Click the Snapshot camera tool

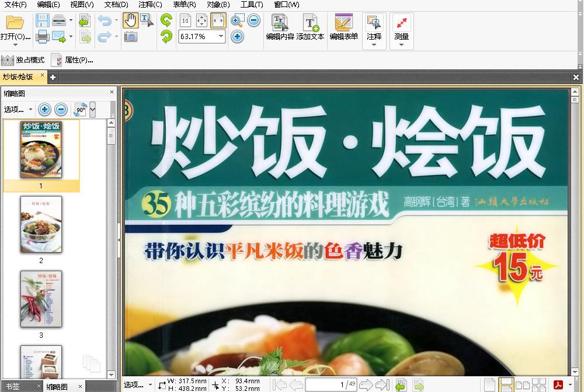point(130,36)
